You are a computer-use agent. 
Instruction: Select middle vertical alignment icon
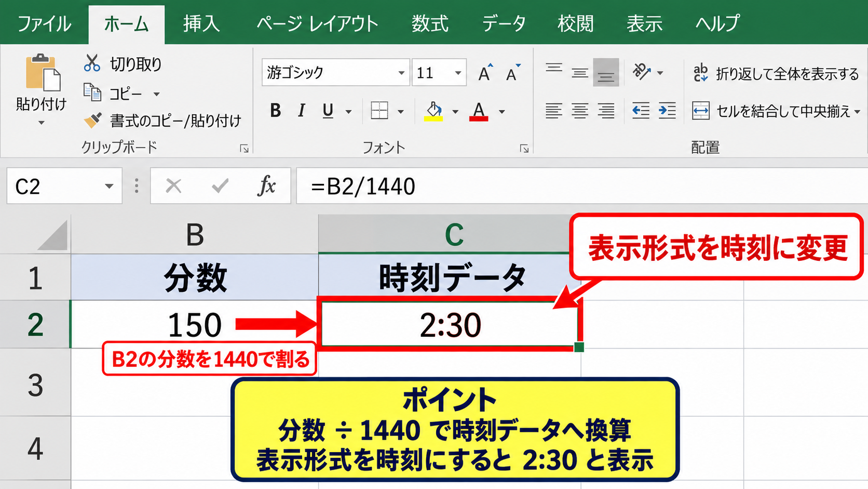[580, 72]
